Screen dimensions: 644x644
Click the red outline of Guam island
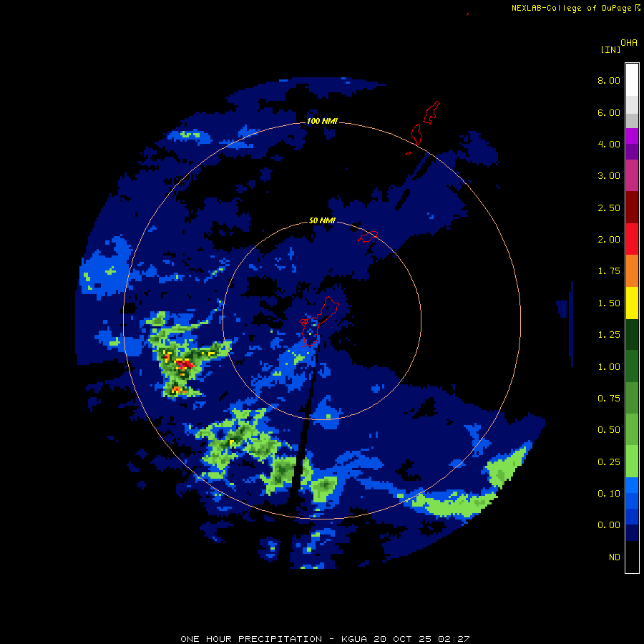pos(319,322)
